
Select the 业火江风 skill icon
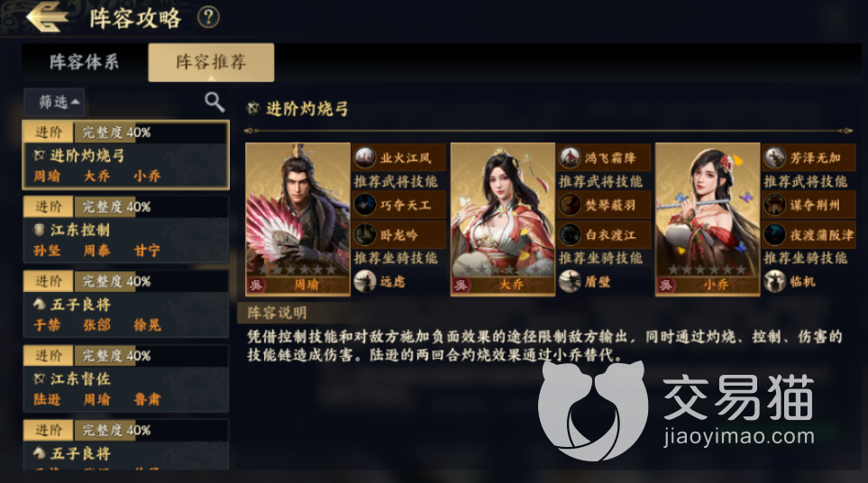[365, 158]
